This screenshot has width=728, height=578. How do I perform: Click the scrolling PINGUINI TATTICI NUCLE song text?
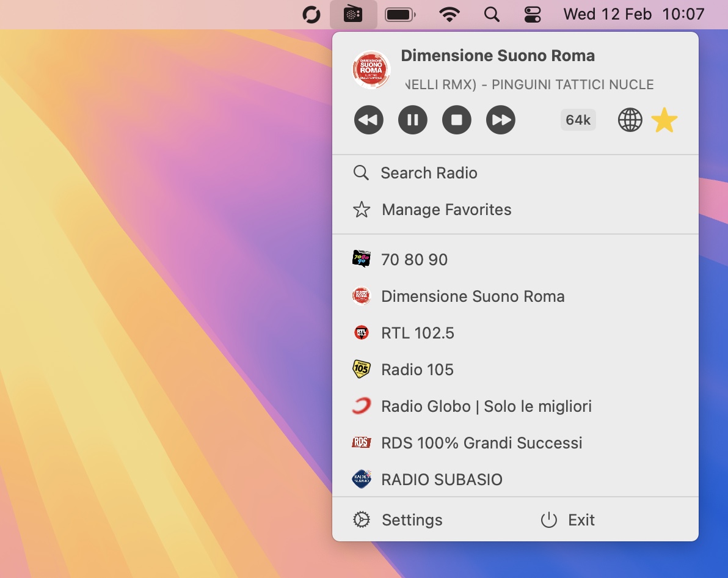[530, 84]
